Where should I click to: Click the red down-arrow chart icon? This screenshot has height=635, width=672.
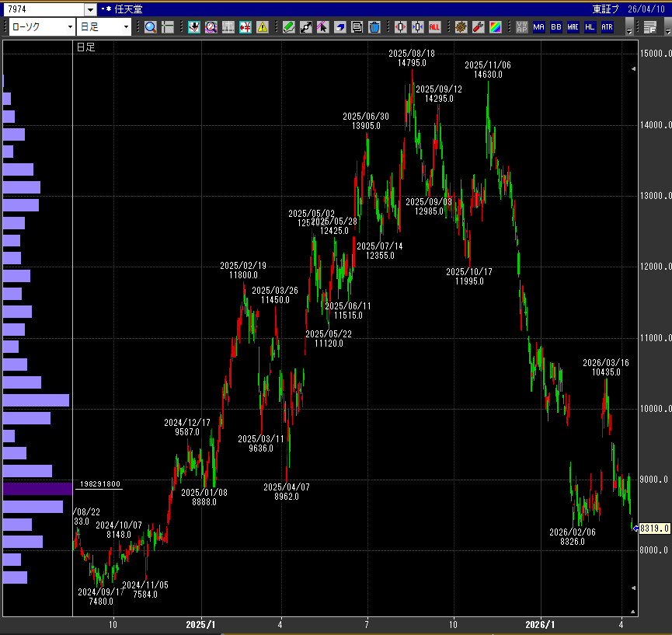click(194, 27)
